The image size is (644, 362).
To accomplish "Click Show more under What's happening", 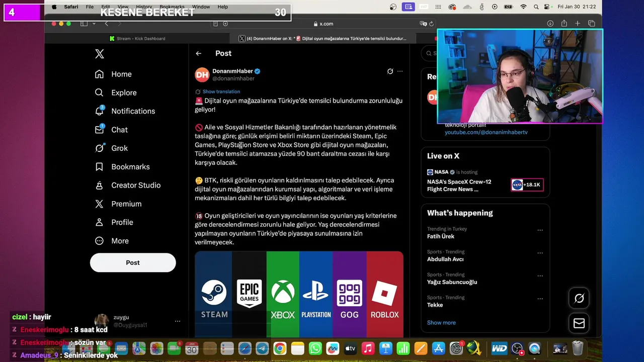I will 441,323.
